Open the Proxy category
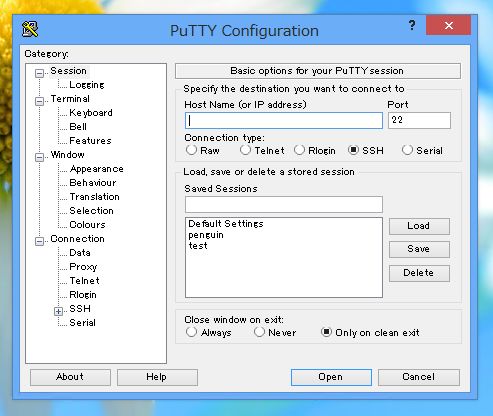Viewport: 493px width, 416px height. (x=83, y=267)
